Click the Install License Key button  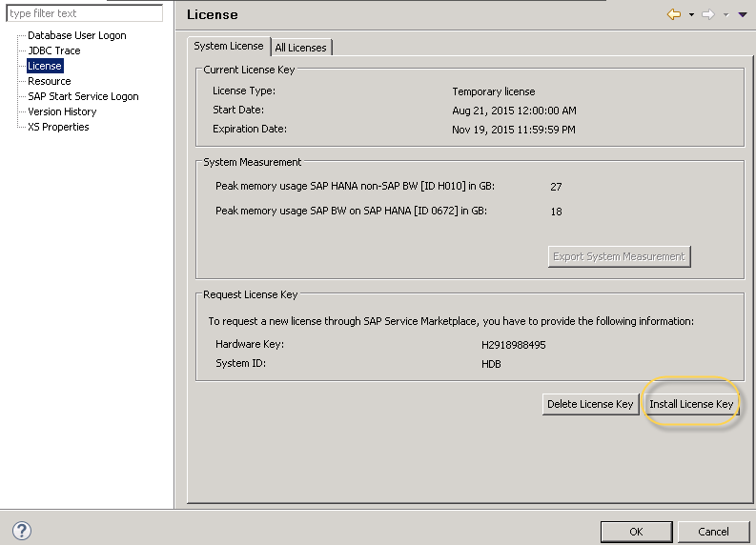pyautogui.click(x=691, y=404)
